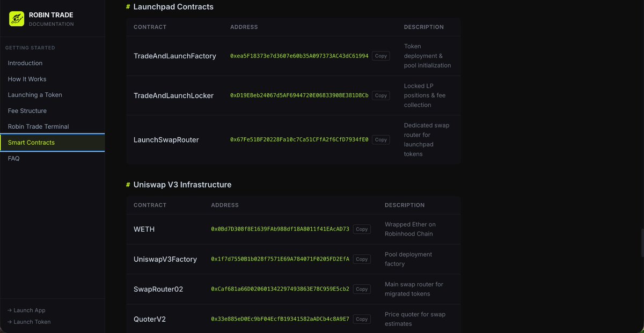644x333 pixels.
Task: Click address 0x0Bd7D308f8E1639FAb988df18A8011f41EAcAD73
Action: 280,229
